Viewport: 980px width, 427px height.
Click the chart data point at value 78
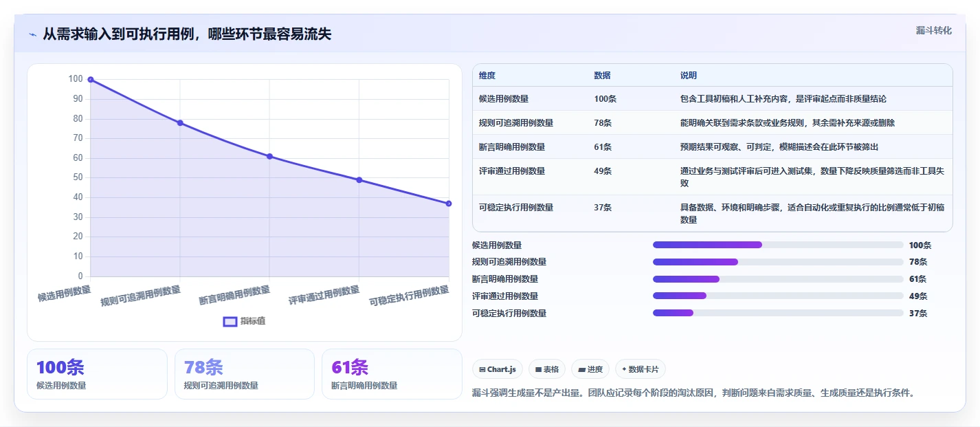coord(180,123)
